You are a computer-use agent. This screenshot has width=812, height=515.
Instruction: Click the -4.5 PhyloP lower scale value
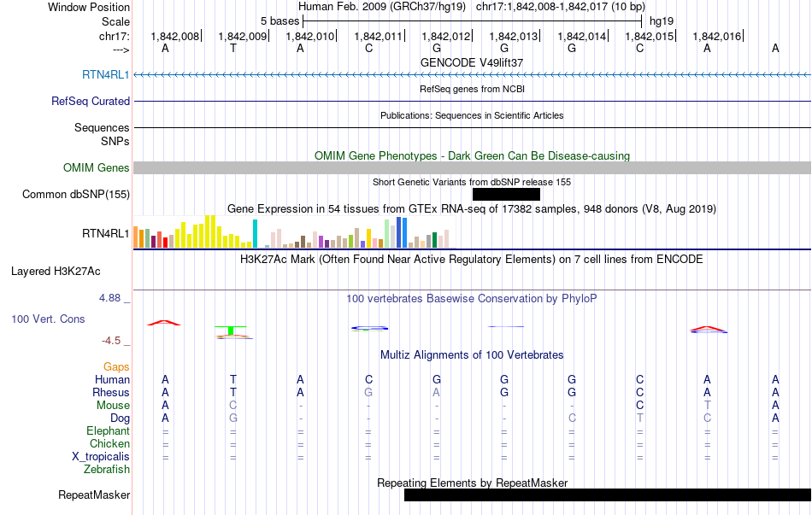coord(111,341)
